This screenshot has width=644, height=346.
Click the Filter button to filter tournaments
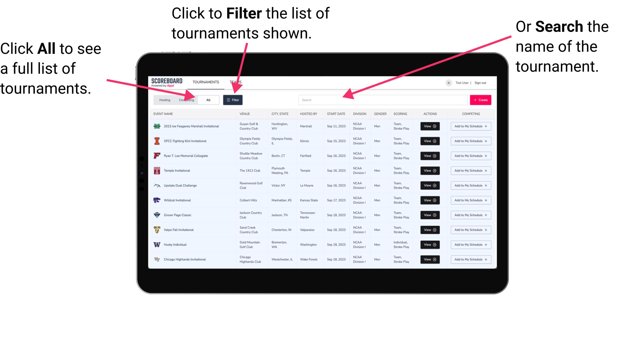tap(233, 100)
